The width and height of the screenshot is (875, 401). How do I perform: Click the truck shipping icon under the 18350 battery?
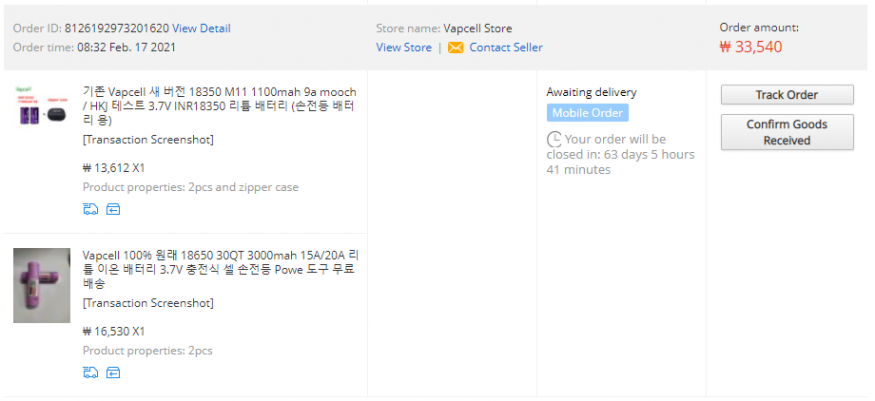point(90,209)
